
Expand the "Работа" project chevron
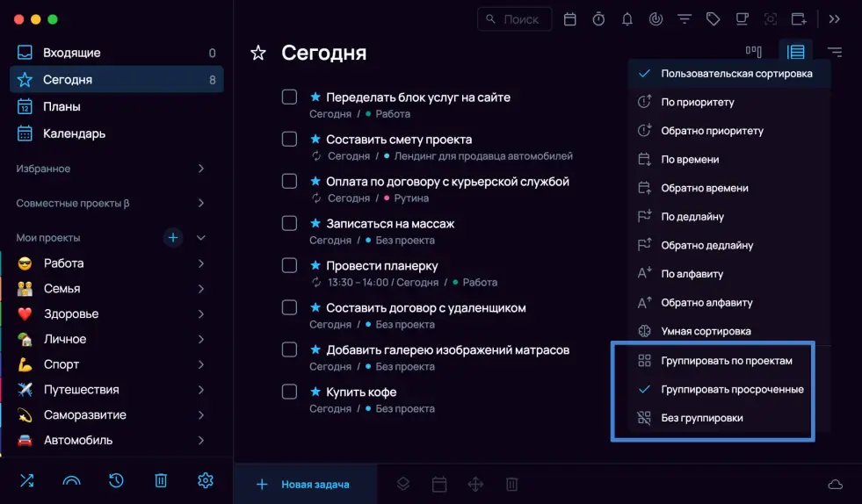[200, 263]
